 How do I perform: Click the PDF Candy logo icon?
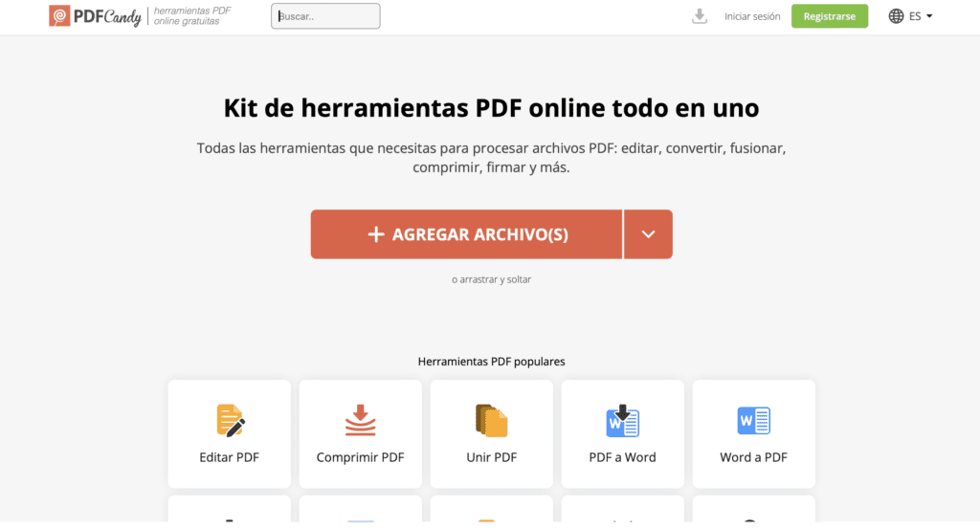click(x=59, y=16)
